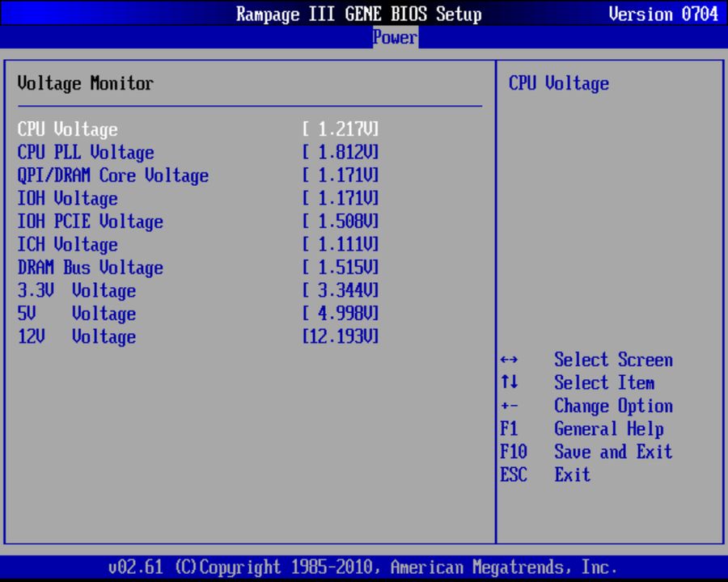The image size is (728, 582).
Task: Click the Rampage III GENE BIOS Setup title
Action: coord(359,14)
